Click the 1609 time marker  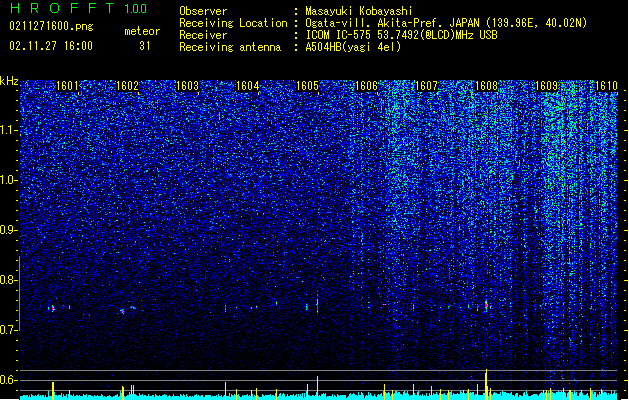[547, 86]
